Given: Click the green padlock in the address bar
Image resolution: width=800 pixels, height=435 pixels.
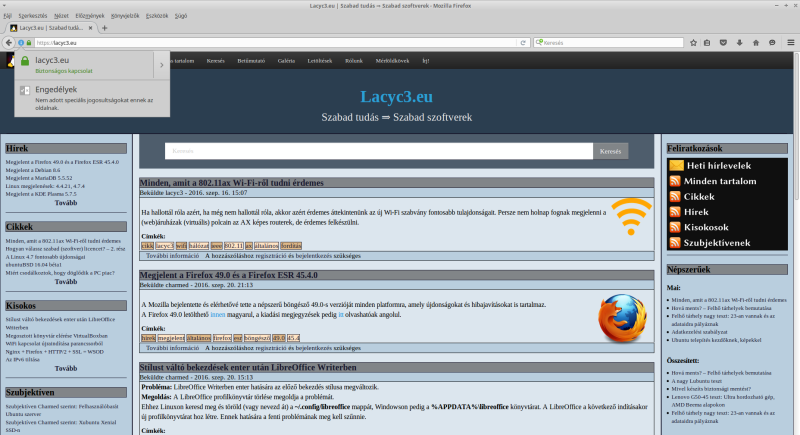Looking at the screenshot, I should pos(29,43).
